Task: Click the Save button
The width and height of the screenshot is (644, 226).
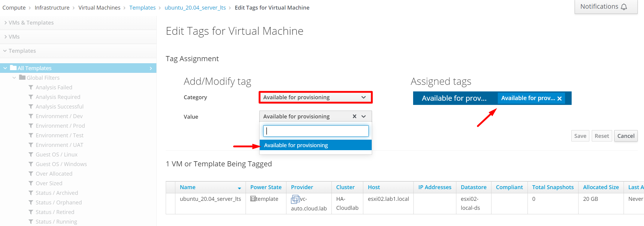Action: point(580,136)
